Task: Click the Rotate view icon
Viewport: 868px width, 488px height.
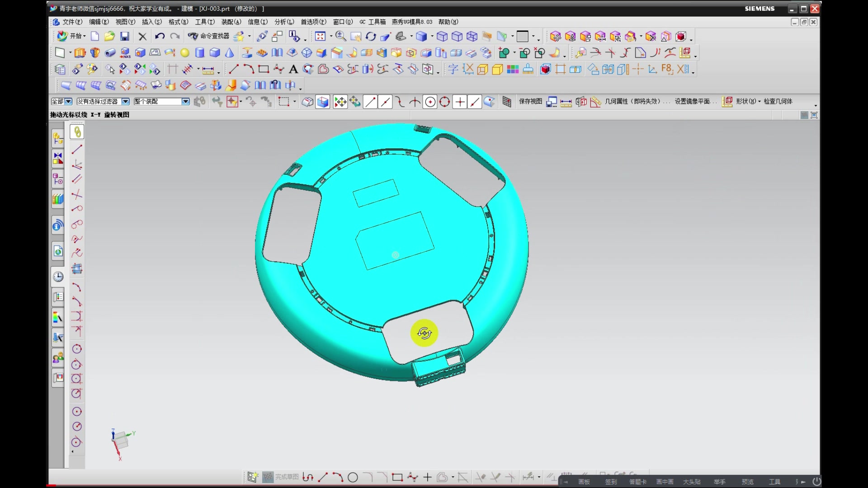Action: pos(371,36)
